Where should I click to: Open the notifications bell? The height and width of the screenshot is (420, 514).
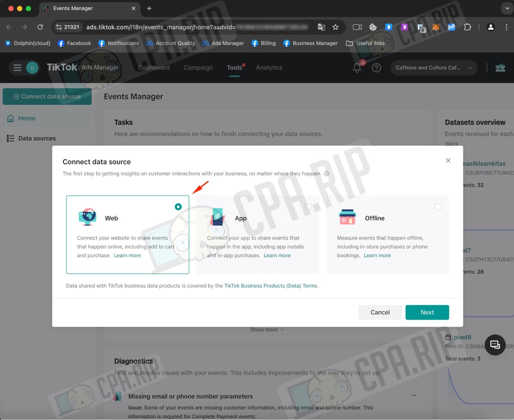point(357,68)
